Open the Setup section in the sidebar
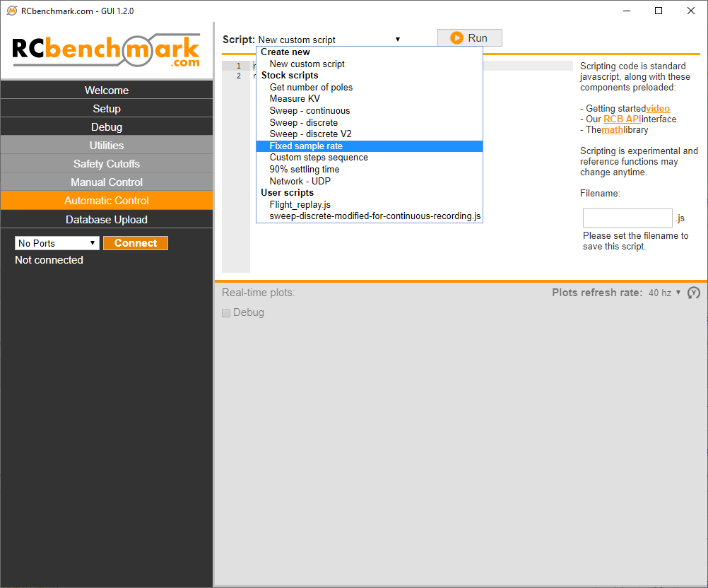Screen dimensions: 708x588 tap(106, 108)
